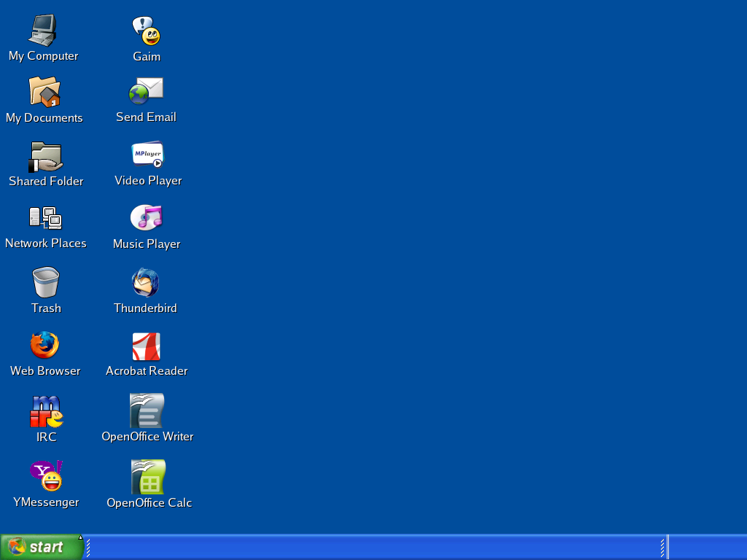Select the Gaim messenger icon
This screenshot has width=747, height=560.
click(146, 31)
